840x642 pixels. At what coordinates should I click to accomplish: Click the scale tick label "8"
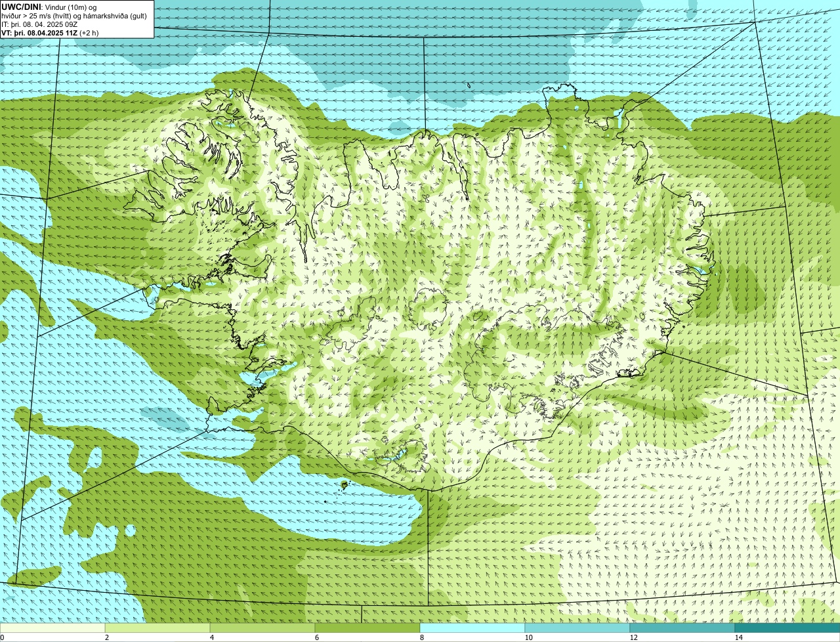(421, 637)
